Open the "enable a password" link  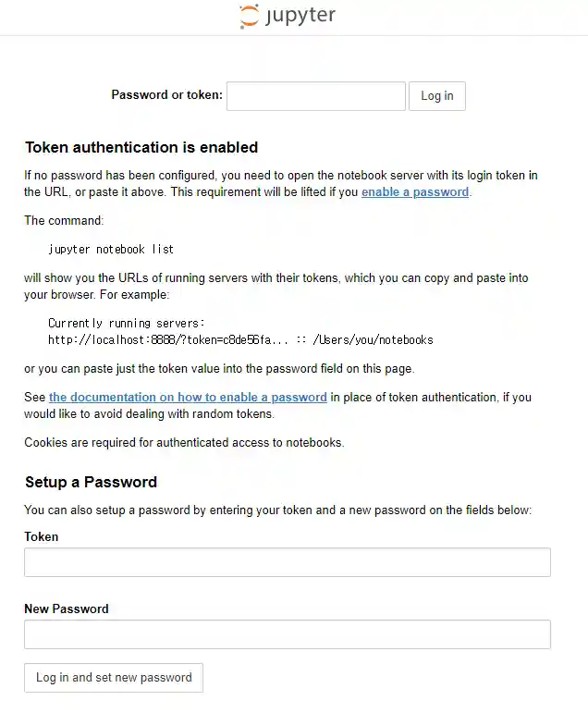415,192
